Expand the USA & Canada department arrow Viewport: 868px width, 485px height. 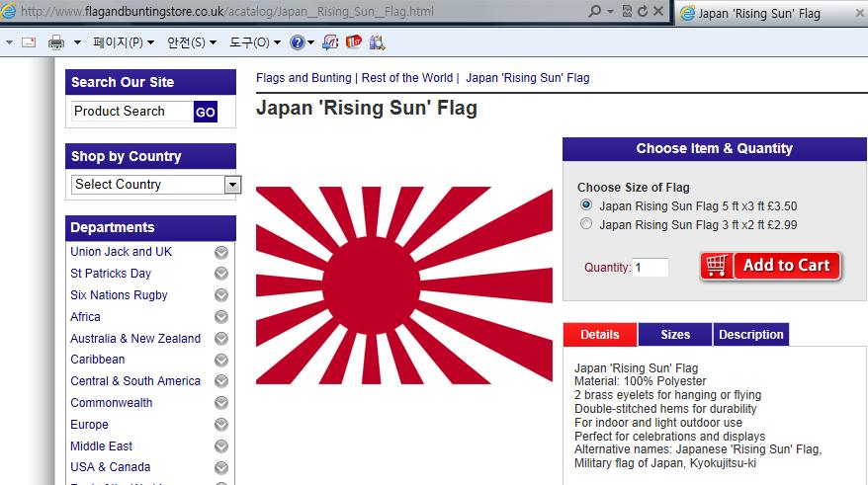click(x=221, y=468)
